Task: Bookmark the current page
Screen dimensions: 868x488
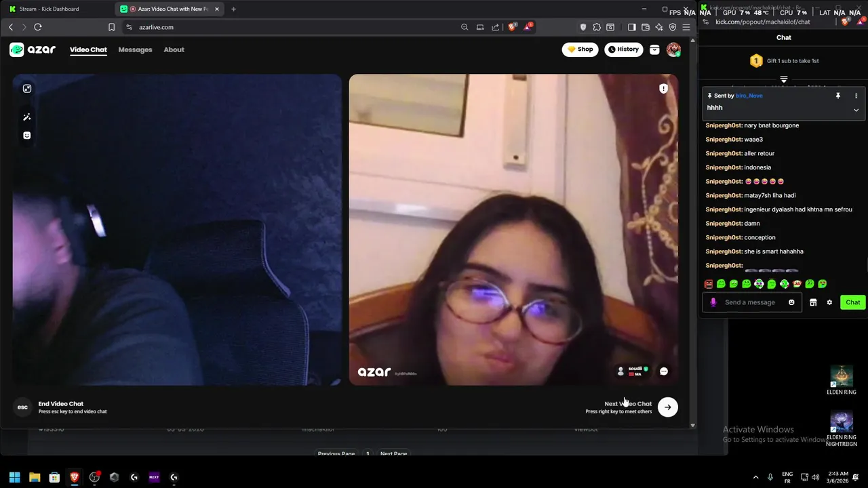Action: click(x=111, y=27)
